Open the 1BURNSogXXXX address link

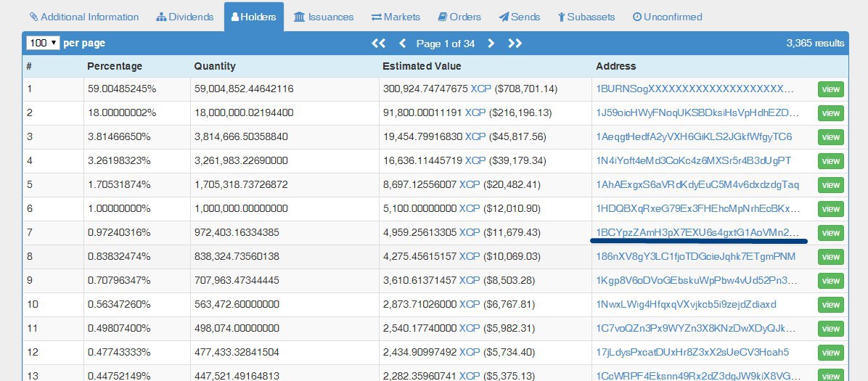[695, 89]
